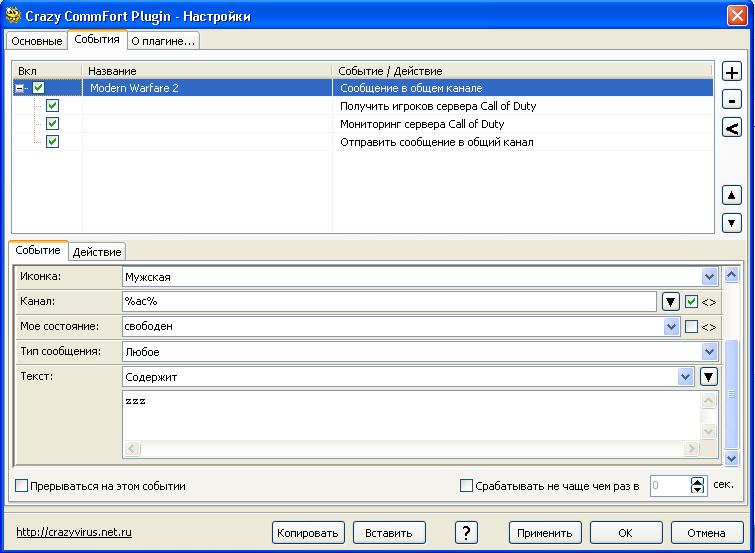Viewport: 755px width, 553px height.
Task: Click the share icon beside the events list
Action: click(732, 127)
